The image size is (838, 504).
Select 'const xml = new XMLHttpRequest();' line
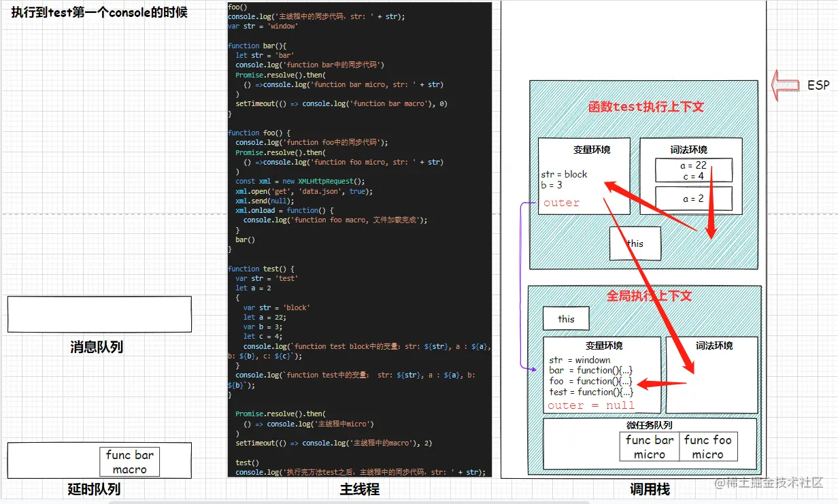(300, 182)
